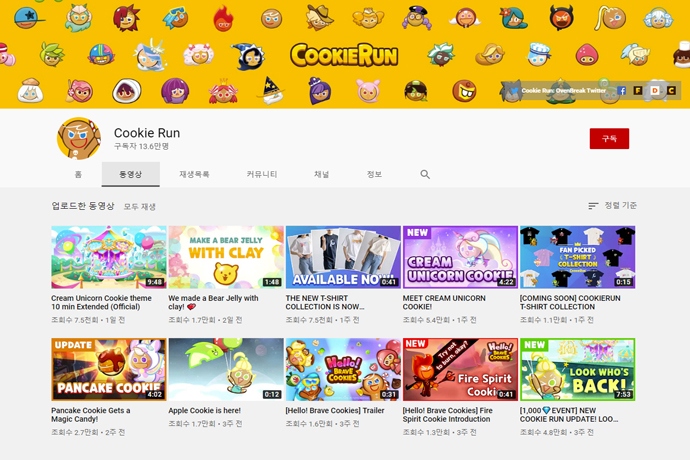Select the 정보 about tab
This screenshot has height=460, width=690.
click(x=374, y=174)
